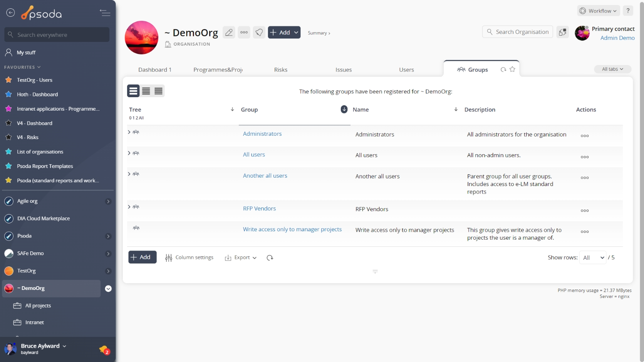Click the table refresh icon next to Export
Viewport: 644px width, 362px height.
[270, 258]
